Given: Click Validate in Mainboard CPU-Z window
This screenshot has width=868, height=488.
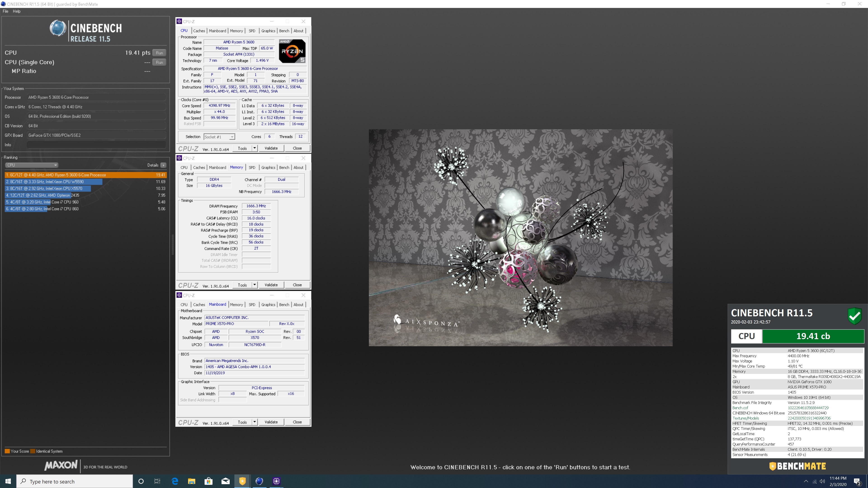Looking at the screenshot, I should point(271,422).
